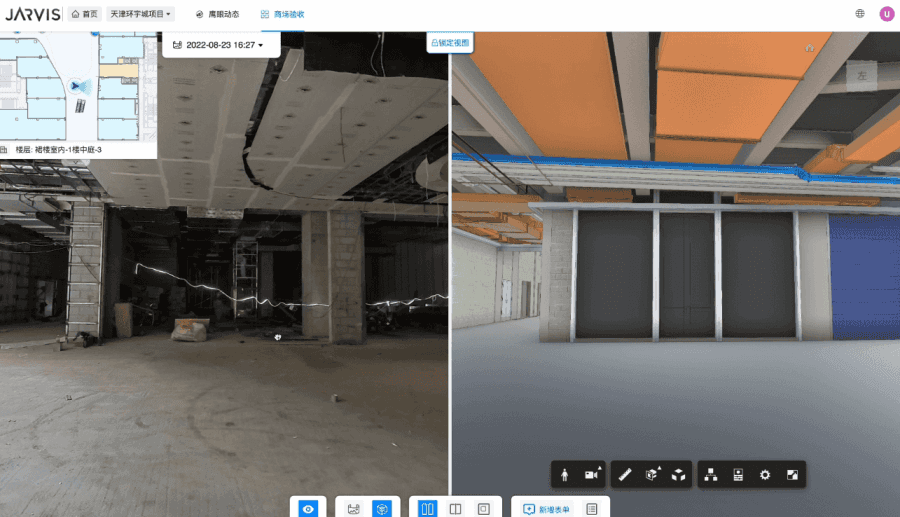This screenshot has height=517, width=900.
Task: Activate the ruler measure tool
Action: coord(625,475)
